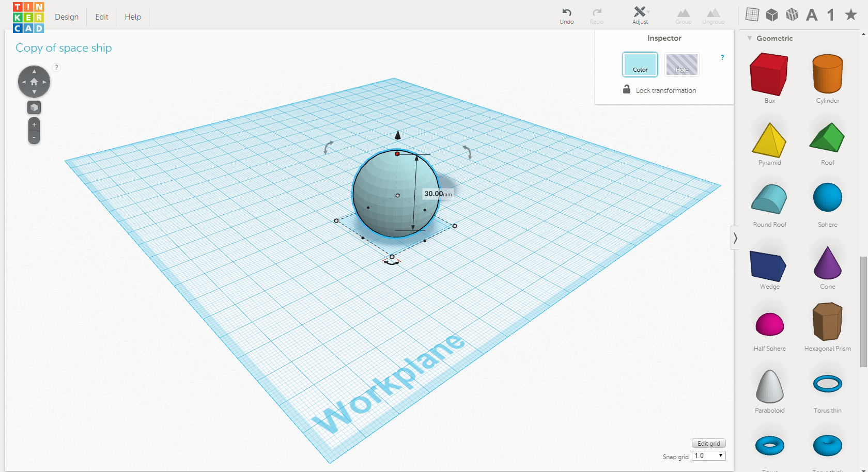This screenshot has height=472, width=868.
Task: Pick the pink Half Sphere shape
Action: pyautogui.click(x=770, y=324)
